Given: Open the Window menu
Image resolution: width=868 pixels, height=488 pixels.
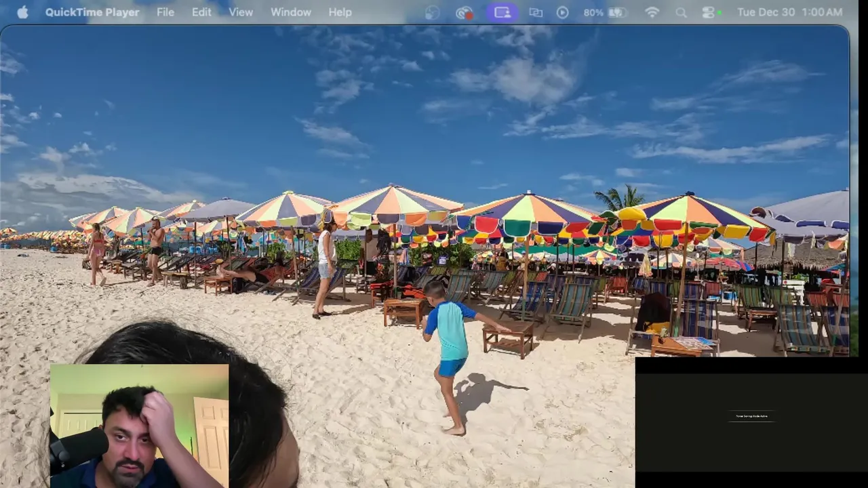Looking at the screenshot, I should point(291,12).
